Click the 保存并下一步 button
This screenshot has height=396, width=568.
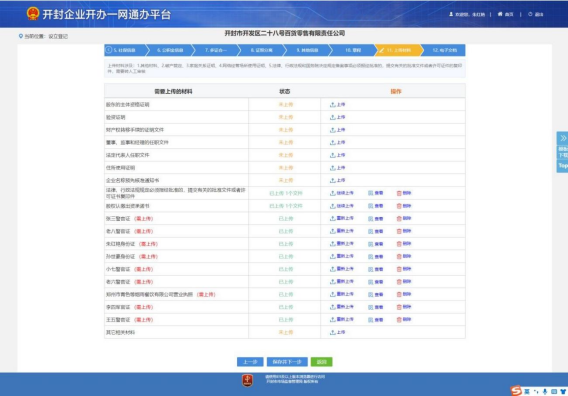pyautogui.click(x=287, y=362)
